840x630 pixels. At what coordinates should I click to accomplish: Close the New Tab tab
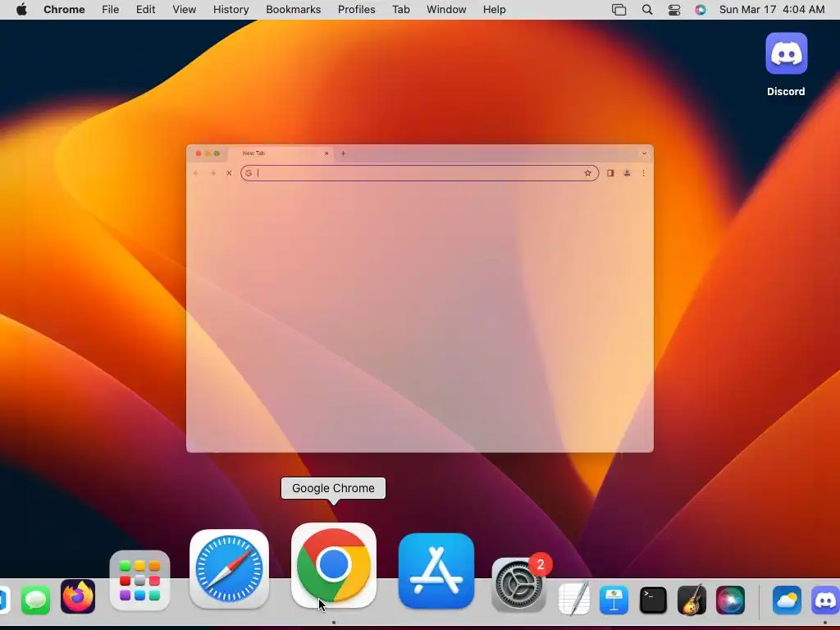tap(326, 153)
